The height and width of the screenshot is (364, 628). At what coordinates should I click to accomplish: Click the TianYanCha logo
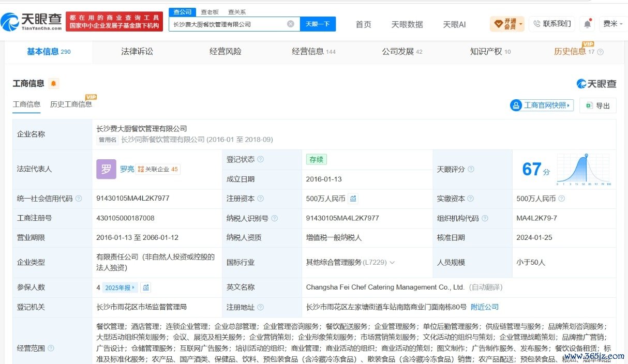coord(31,22)
